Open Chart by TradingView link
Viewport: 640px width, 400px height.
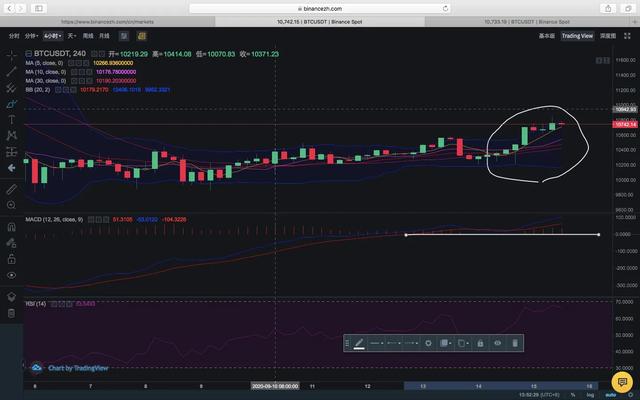coord(78,368)
